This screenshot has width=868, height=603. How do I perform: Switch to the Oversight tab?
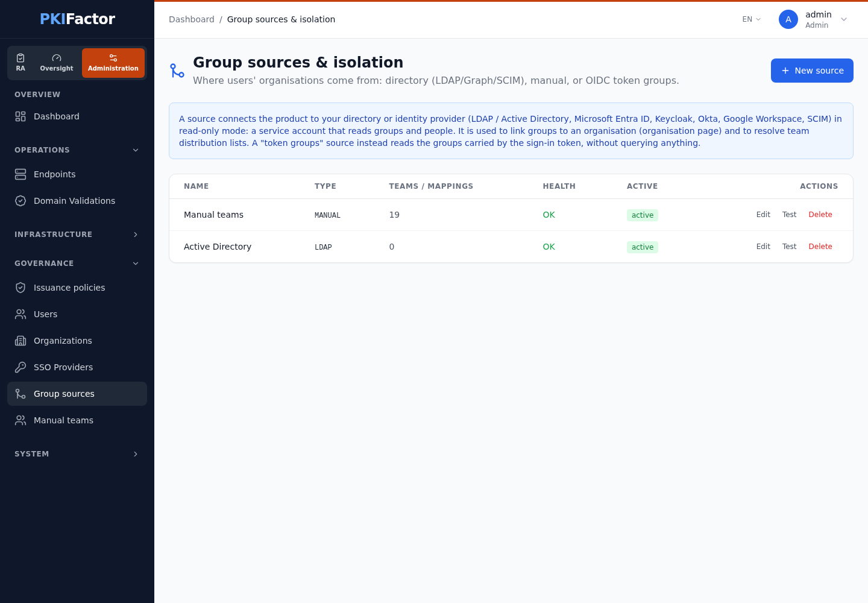pos(57,63)
